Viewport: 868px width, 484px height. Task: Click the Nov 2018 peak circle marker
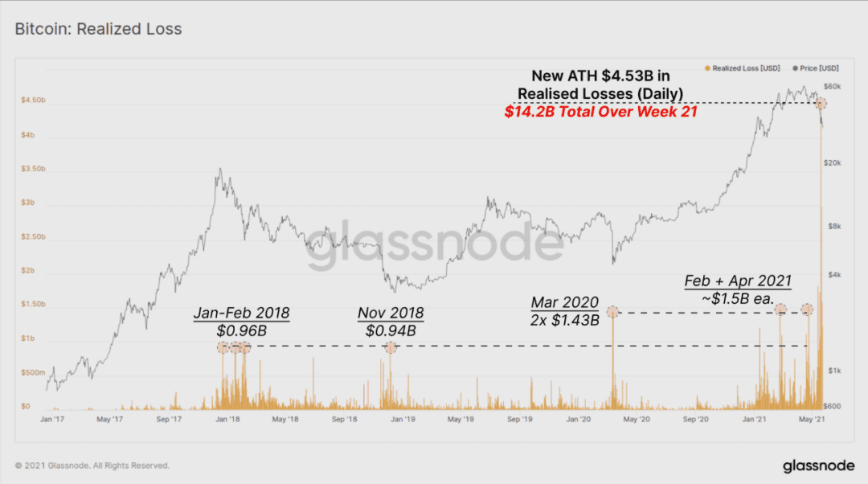(x=391, y=347)
